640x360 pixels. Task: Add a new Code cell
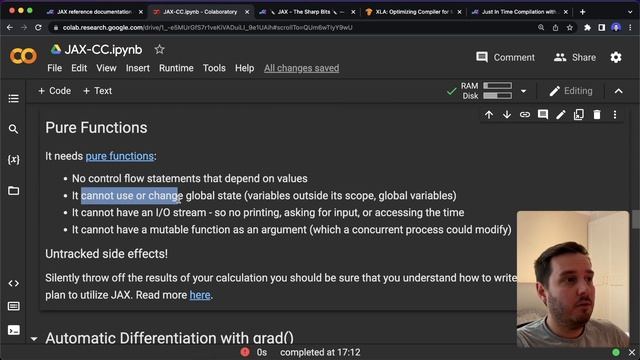click(54, 91)
